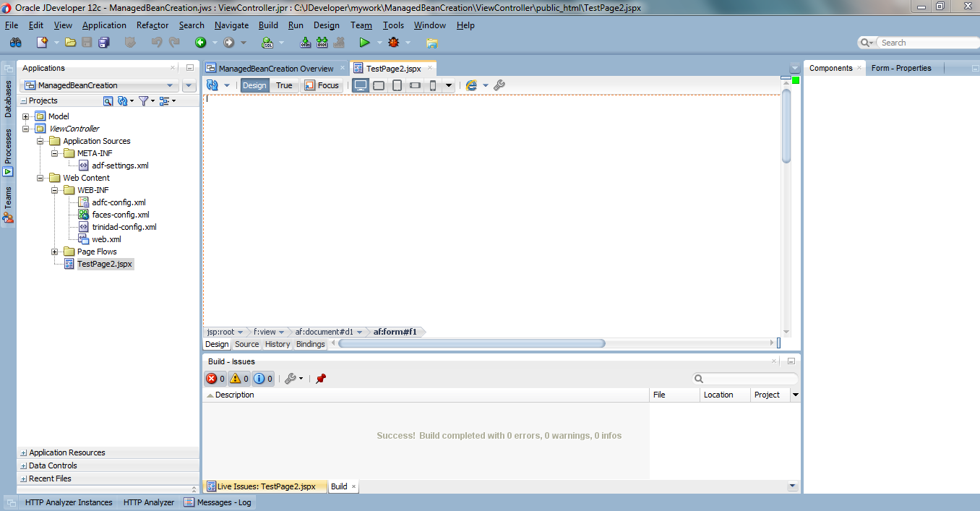This screenshot has width=980, height=511.
Task: Open the jsp:root breadcrumb dropdown
Action: point(240,332)
